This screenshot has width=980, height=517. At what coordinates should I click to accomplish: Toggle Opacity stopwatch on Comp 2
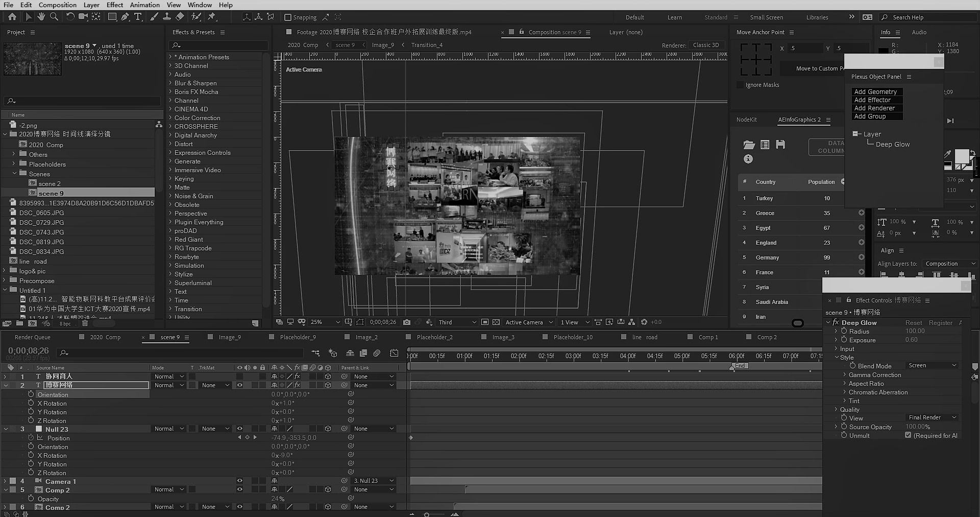point(31,499)
